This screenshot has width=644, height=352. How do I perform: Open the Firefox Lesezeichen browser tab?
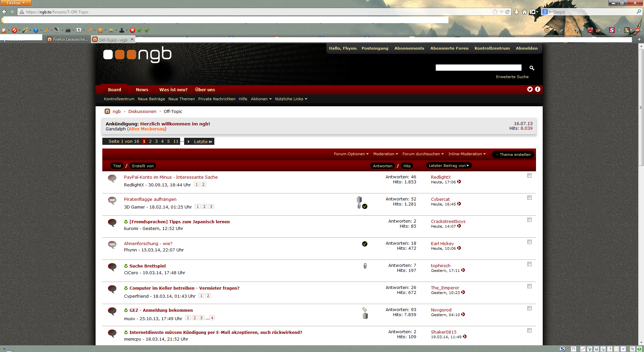tap(68, 40)
